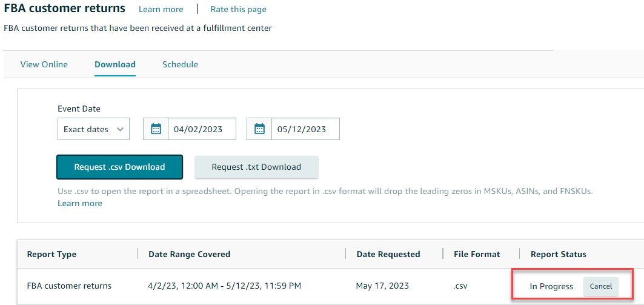Open Learn more link under csv note
644x305 pixels.
point(80,204)
